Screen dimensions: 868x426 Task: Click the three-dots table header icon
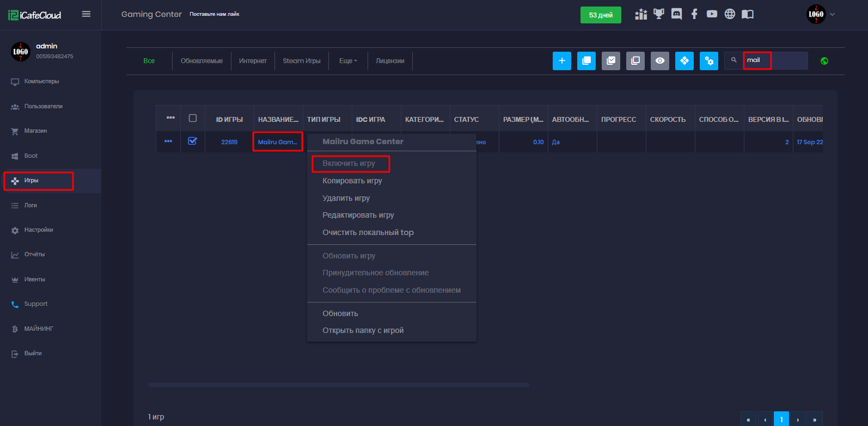[x=170, y=118]
